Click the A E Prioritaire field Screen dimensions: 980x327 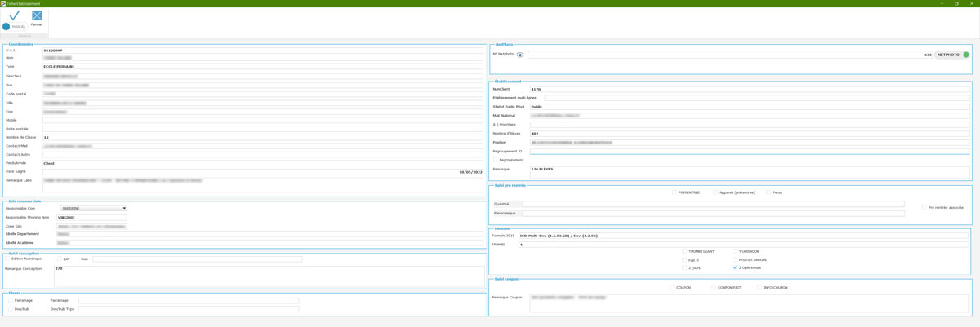750,124
